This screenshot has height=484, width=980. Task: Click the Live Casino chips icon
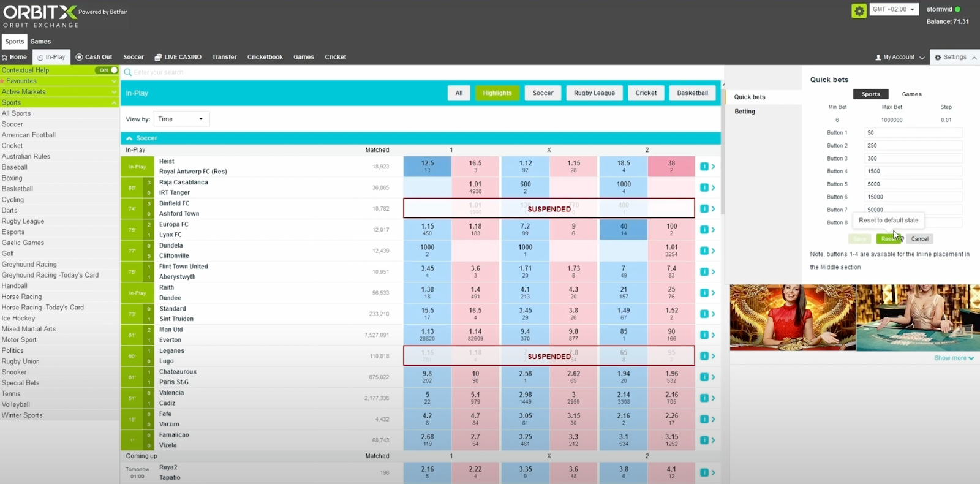(x=158, y=57)
